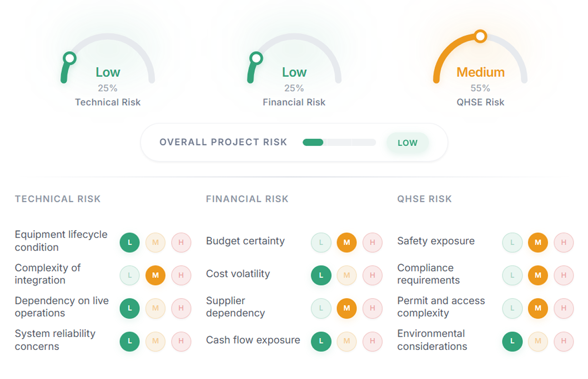The height and width of the screenshot is (379, 588).
Task: Select Medium for System reliability concerns
Action: 155,342
